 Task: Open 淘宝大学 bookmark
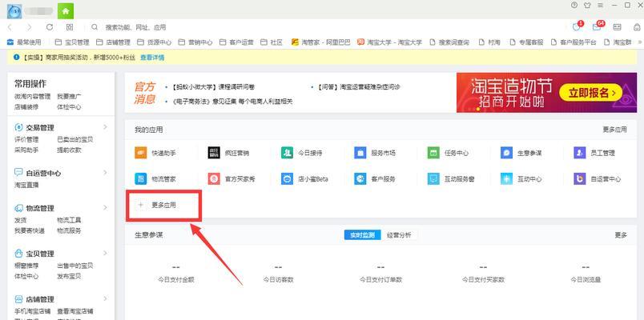pos(389,42)
